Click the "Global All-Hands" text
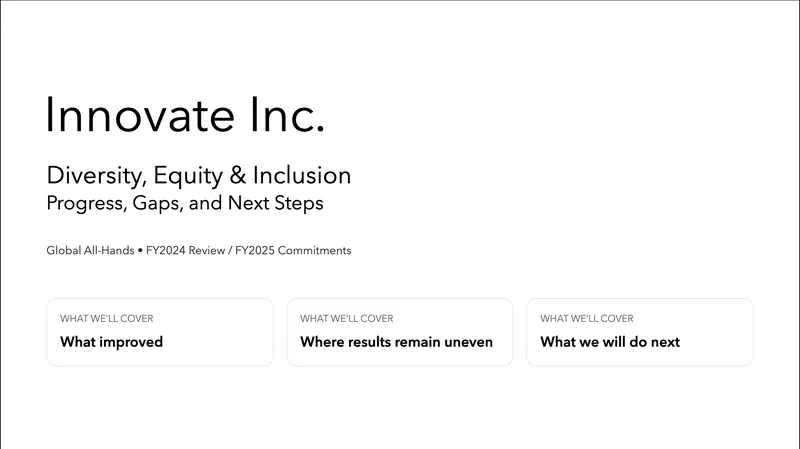Screen dimensions: 800x449 pos(90,251)
